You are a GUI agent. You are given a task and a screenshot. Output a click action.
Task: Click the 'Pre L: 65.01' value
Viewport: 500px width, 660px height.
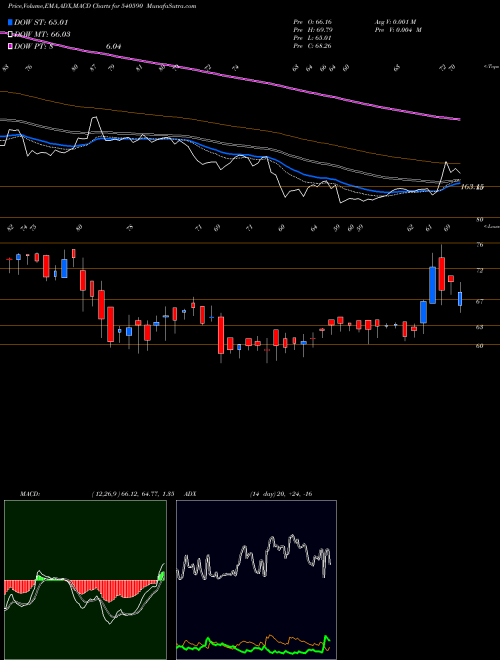tap(312, 38)
